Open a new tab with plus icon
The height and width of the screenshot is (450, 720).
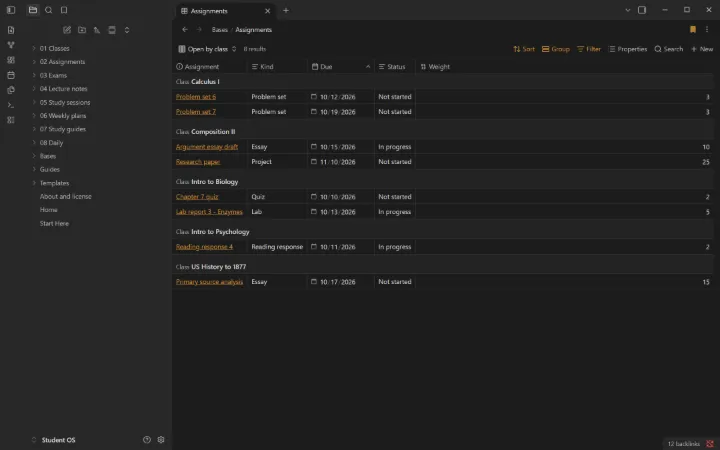286,10
